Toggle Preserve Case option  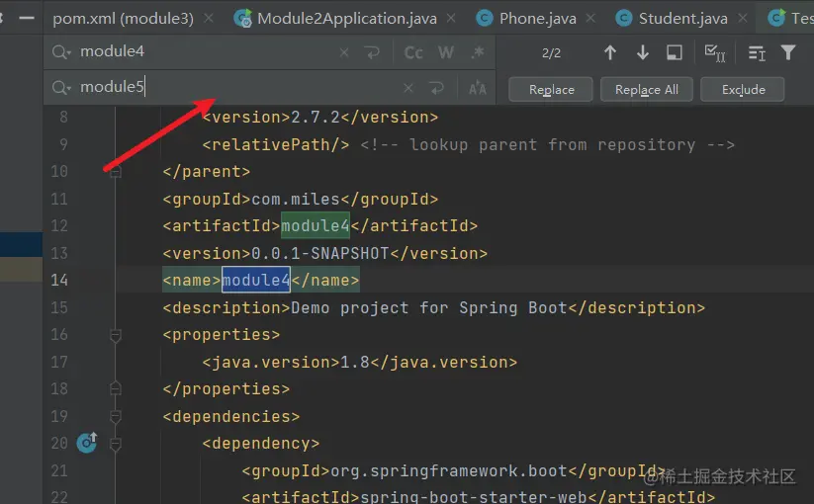click(478, 88)
